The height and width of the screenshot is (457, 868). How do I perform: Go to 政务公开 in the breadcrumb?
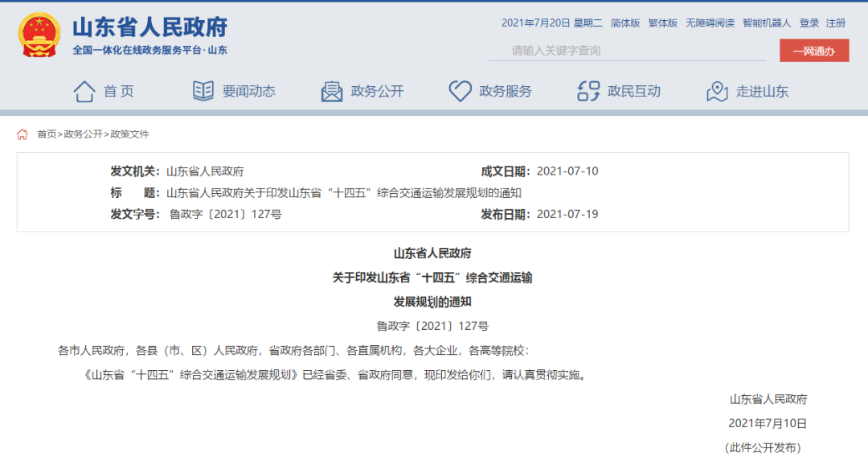pyautogui.click(x=83, y=134)
